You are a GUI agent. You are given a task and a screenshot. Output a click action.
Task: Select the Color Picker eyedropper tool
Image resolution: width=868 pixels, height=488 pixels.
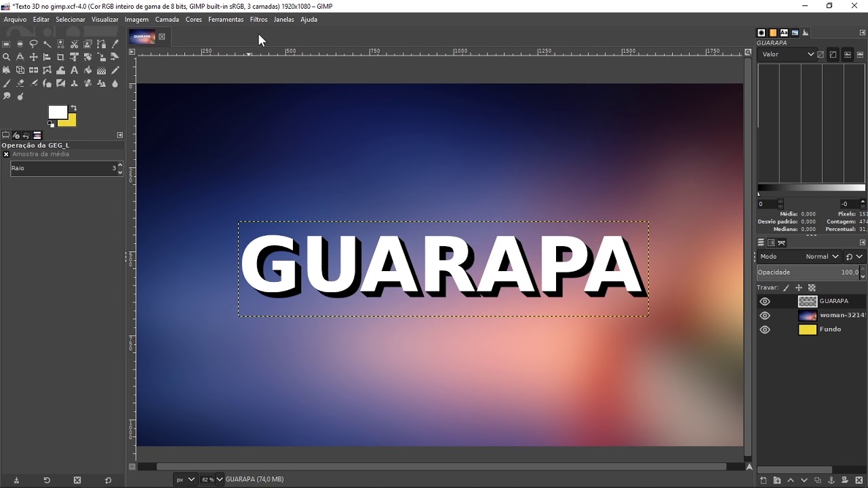115,44
